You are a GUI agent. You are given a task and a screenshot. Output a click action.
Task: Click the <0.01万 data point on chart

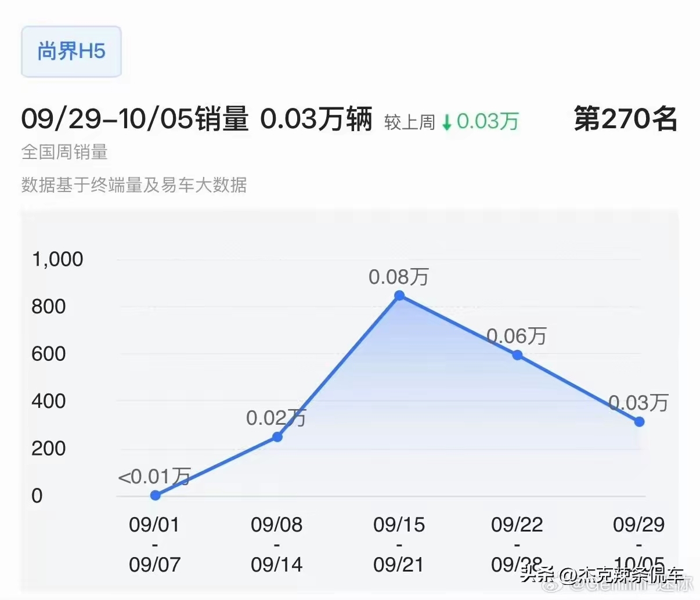pyautogui.click(x=155, y=496)
